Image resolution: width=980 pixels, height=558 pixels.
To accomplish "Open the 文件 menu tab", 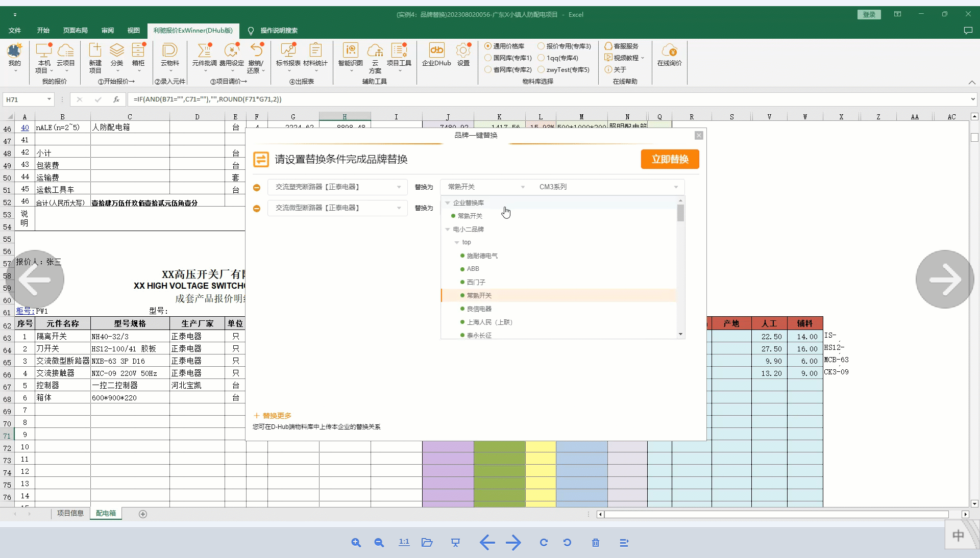I will coord(15,31).
